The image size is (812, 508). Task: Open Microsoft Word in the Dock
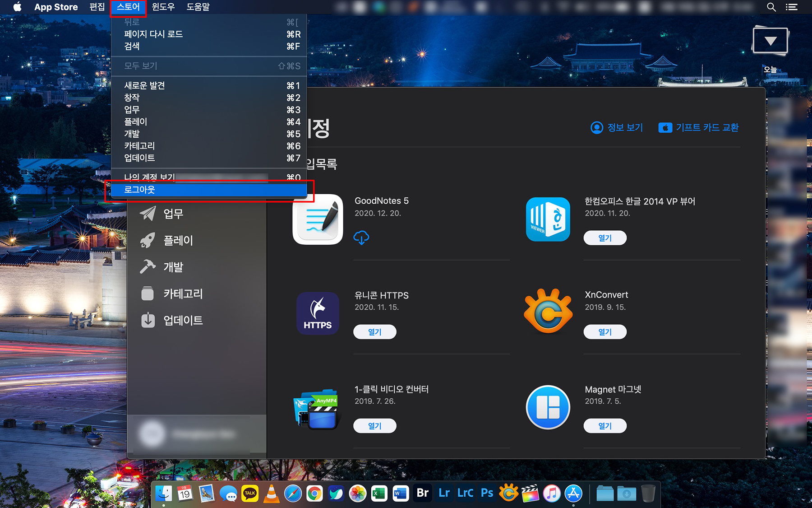point(401,493)
